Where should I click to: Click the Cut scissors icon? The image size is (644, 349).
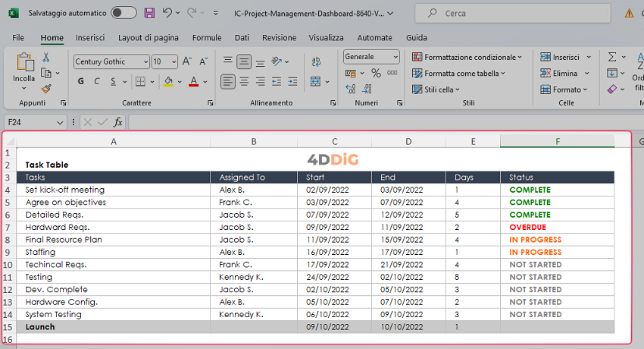(46, 57)
